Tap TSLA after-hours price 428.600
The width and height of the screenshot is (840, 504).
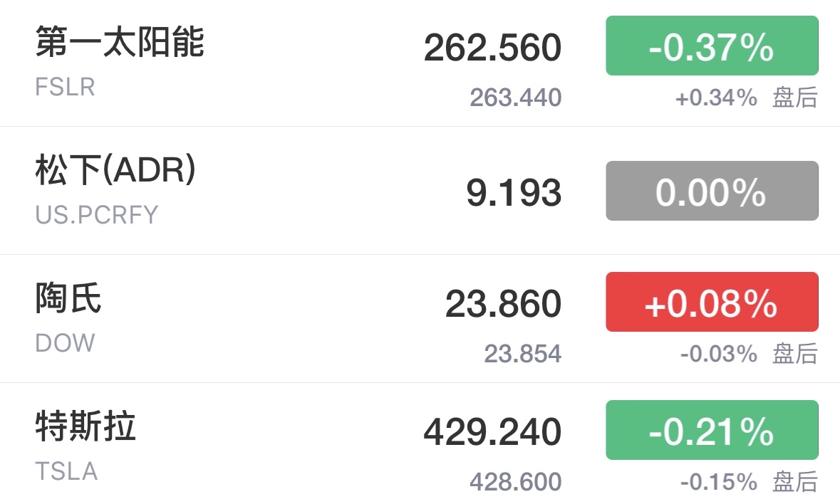515,481
